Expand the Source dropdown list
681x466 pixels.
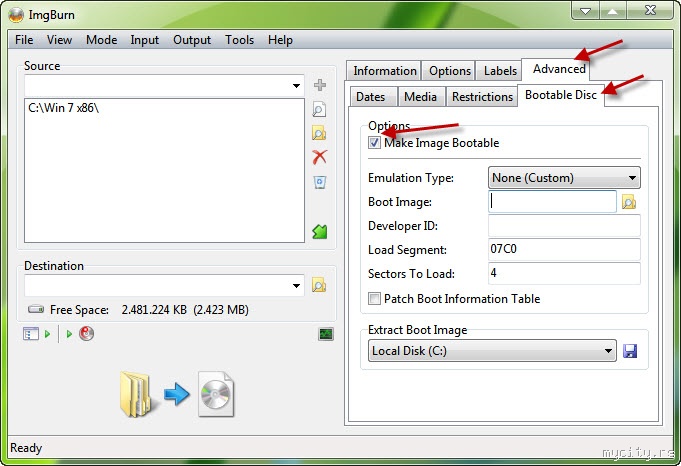tap(296, 86)
